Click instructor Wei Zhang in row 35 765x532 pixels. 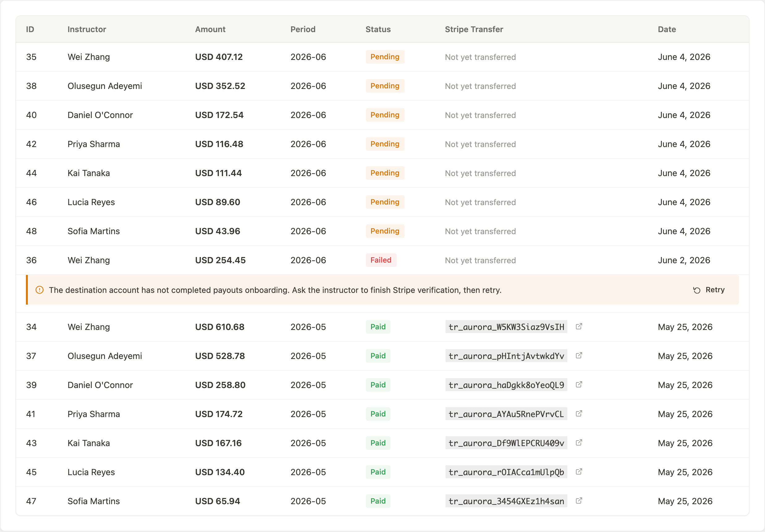(x=89, y=57)
